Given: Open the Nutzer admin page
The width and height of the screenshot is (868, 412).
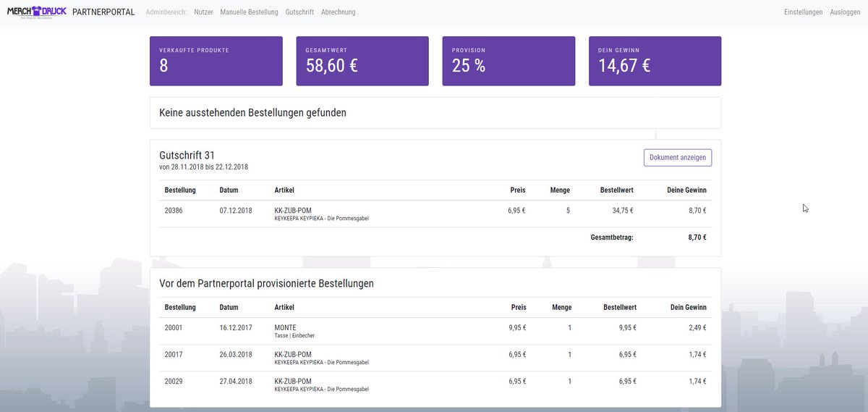Looking at the screenshot, I should (204, 12).
